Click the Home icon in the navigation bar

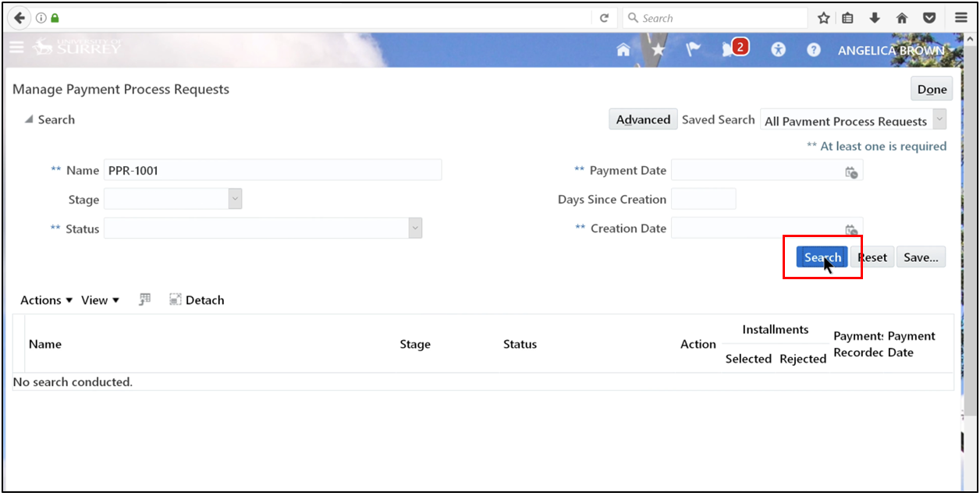623,48
